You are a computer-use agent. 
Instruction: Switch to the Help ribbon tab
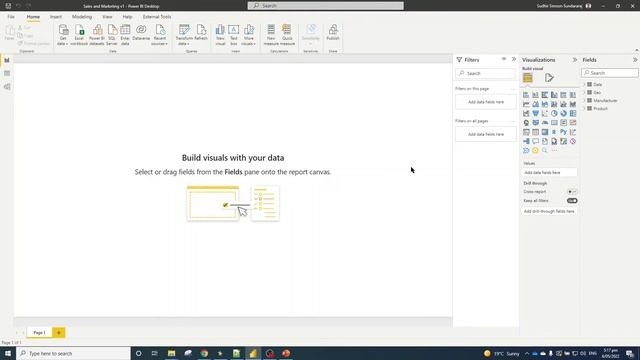[x=127, y=17]
